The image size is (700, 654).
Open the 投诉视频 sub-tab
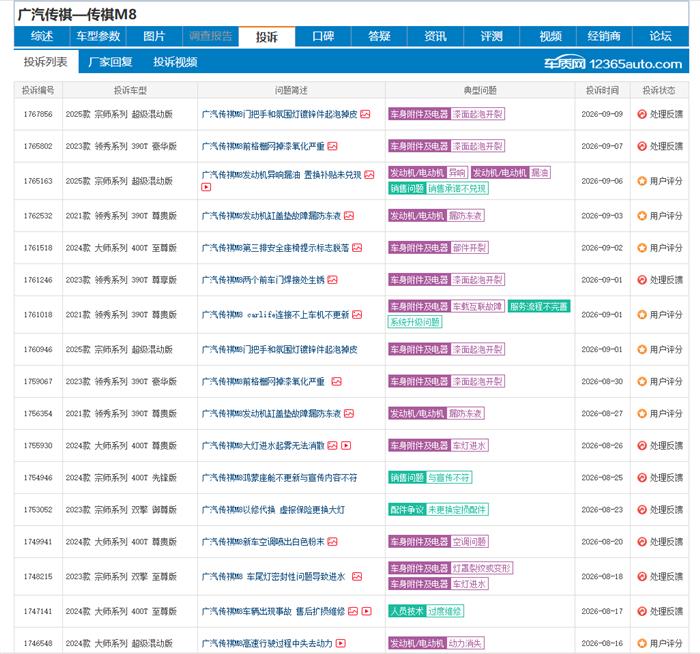(175, 62)
